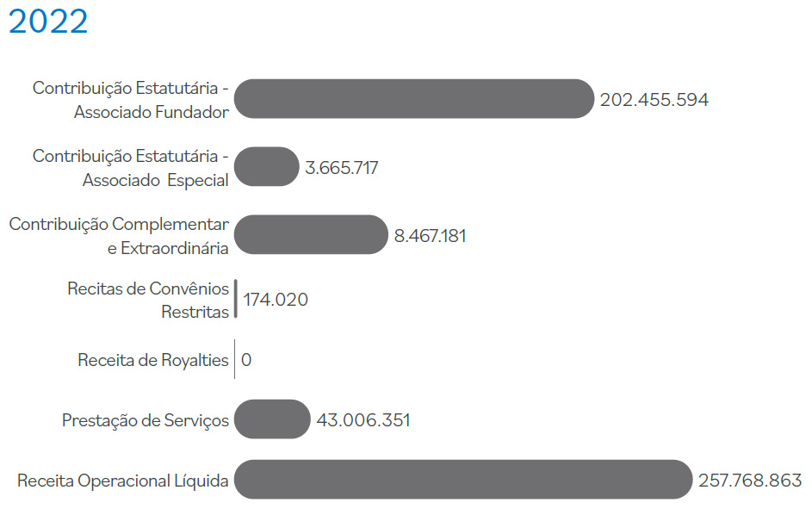This screenshot has width=812, height=515.
Task: Click the 174.020 value label
Action: click(x=276, y=300)
